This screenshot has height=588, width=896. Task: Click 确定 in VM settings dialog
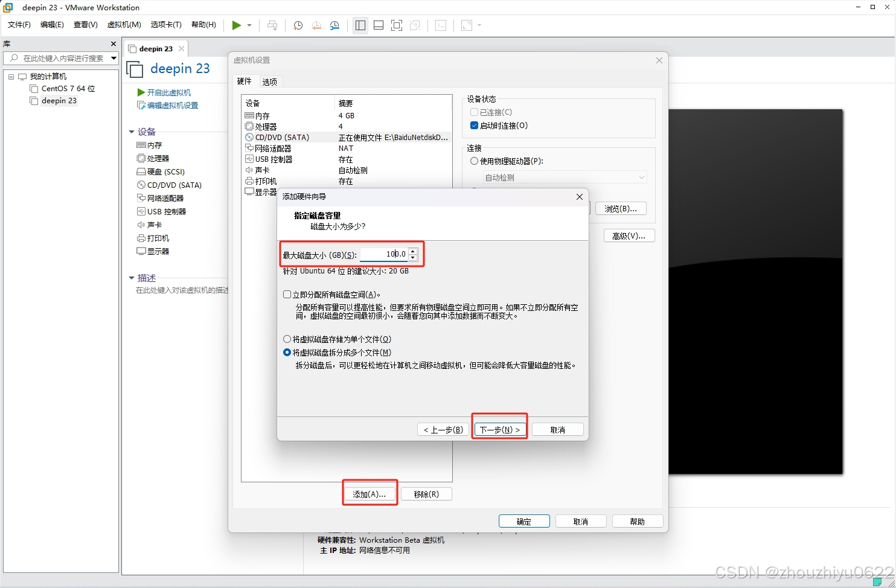524,522
